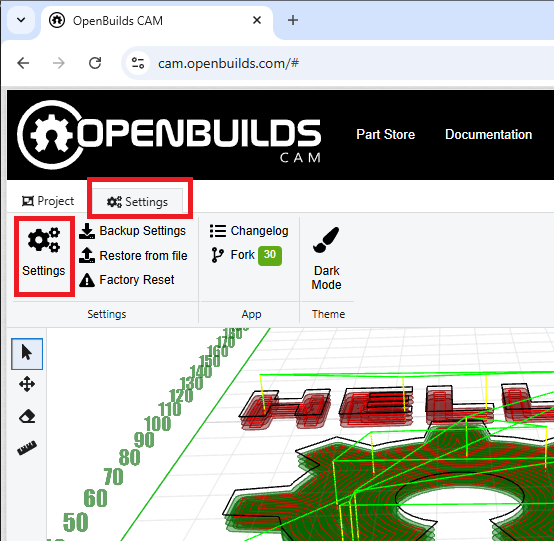This screenshot has width=554, height=541.
Task: Click Backup Settings download option
Action: point(132,231)
